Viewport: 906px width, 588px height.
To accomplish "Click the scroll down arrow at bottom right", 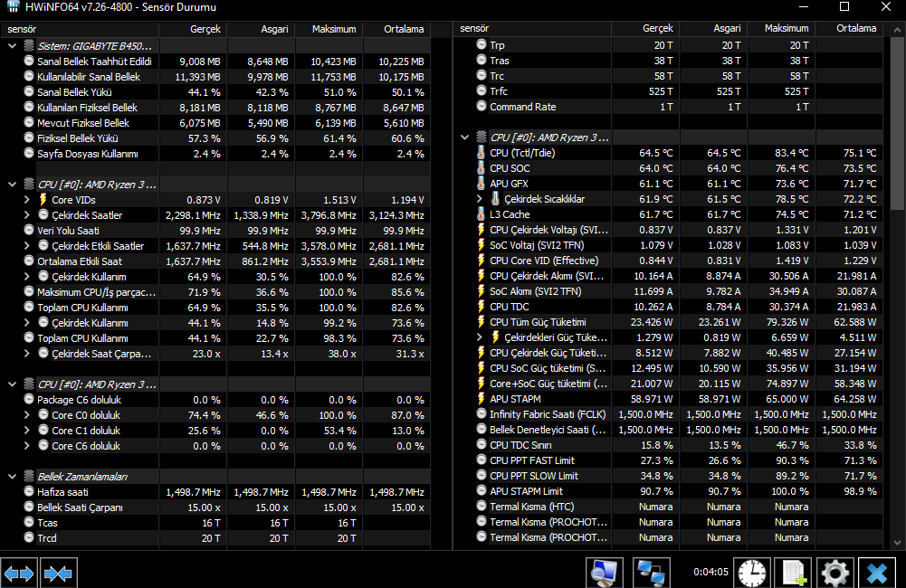I will [x=897, y=542].
